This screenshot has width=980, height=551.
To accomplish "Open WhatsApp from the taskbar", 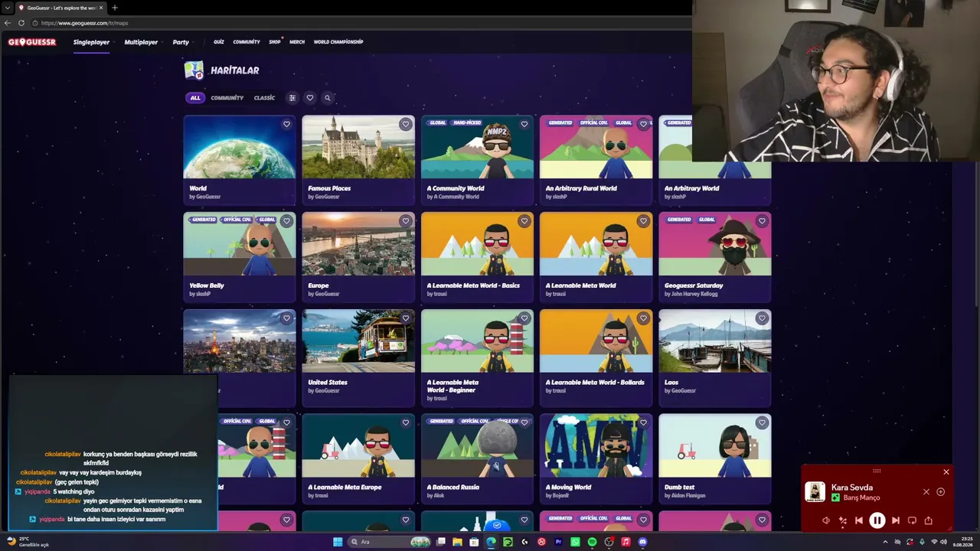I will (575, 542).
